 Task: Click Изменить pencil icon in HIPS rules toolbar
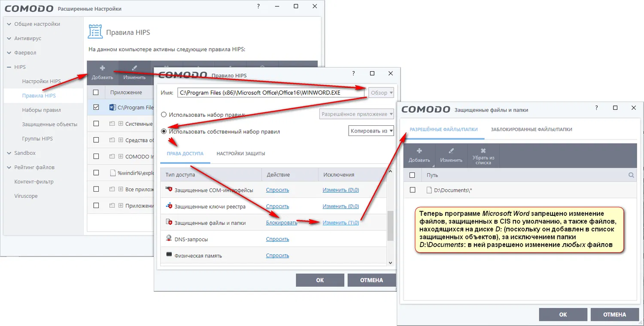click(134, 68)
